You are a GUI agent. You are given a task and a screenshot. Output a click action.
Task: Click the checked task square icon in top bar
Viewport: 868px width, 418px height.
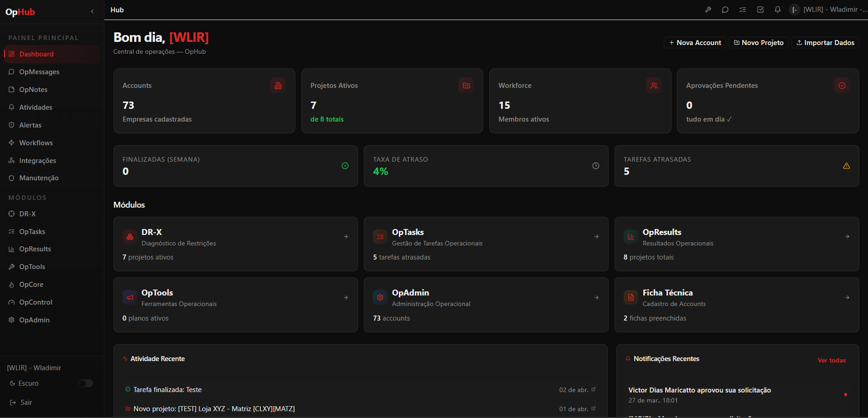pyautogui.click(x=760, y=10)
